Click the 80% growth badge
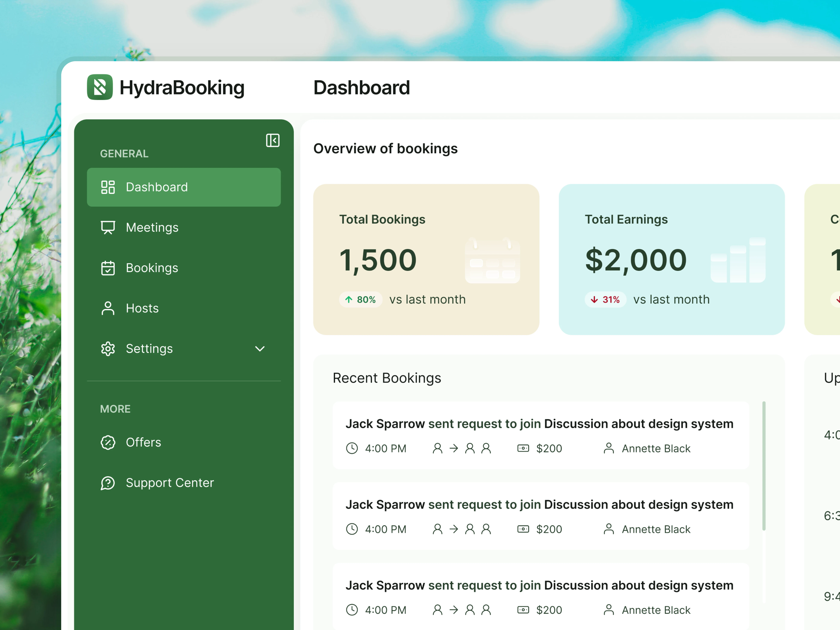This screenshot has width=840, height=630. point(360,300)
